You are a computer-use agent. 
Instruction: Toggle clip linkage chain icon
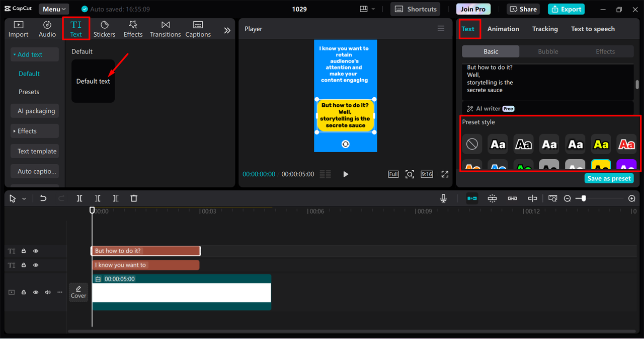pos(512,198)
